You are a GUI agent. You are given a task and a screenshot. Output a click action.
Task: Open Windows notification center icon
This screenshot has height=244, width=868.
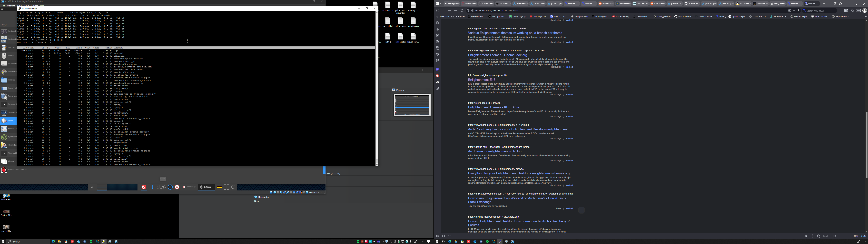pos(429,241)
